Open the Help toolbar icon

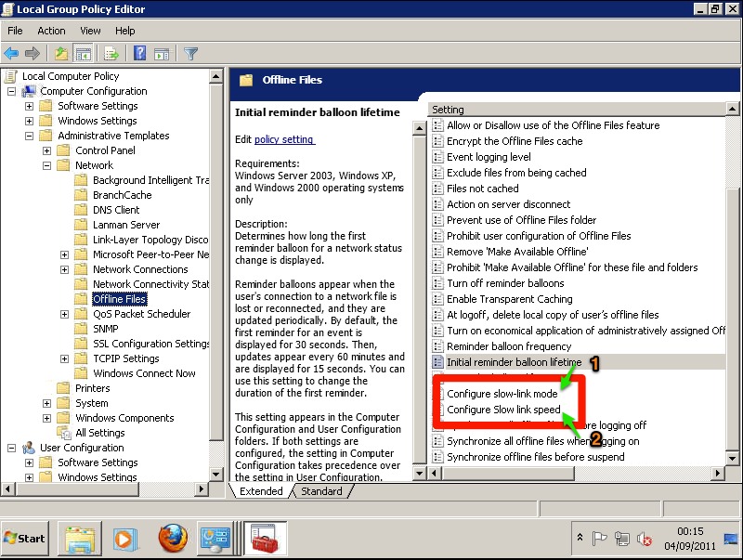140,53
